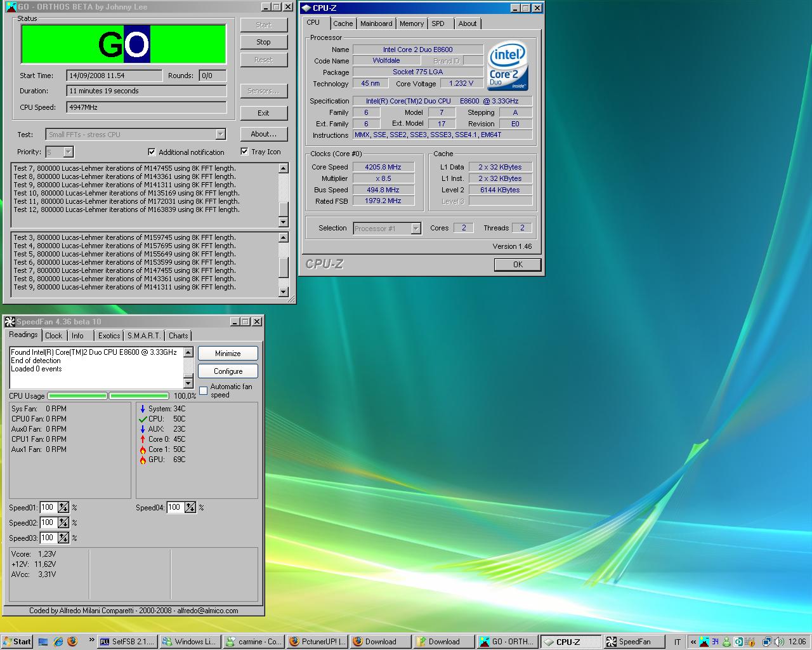
Task: Switch to Clock tab in SpeedFan
Action: (x=54, y=336)
